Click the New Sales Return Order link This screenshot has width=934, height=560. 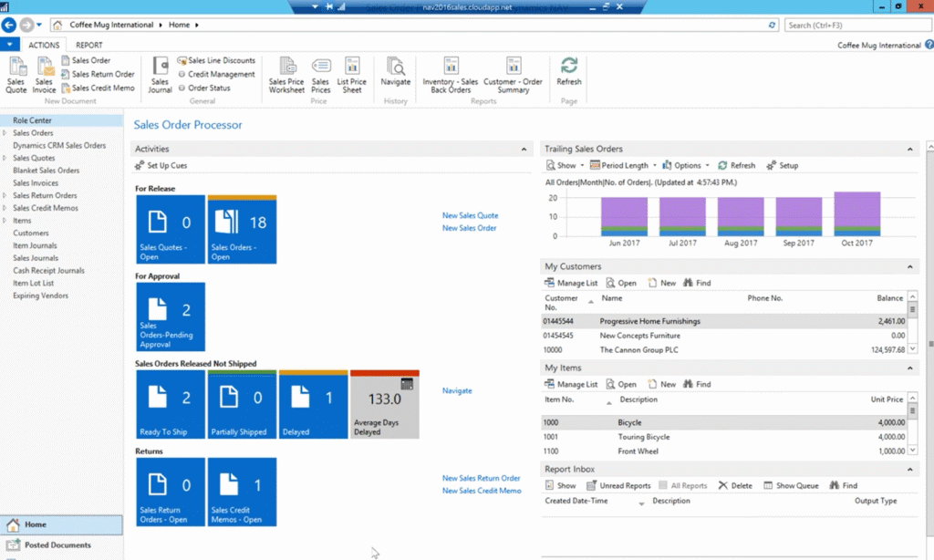pos(482,479)
